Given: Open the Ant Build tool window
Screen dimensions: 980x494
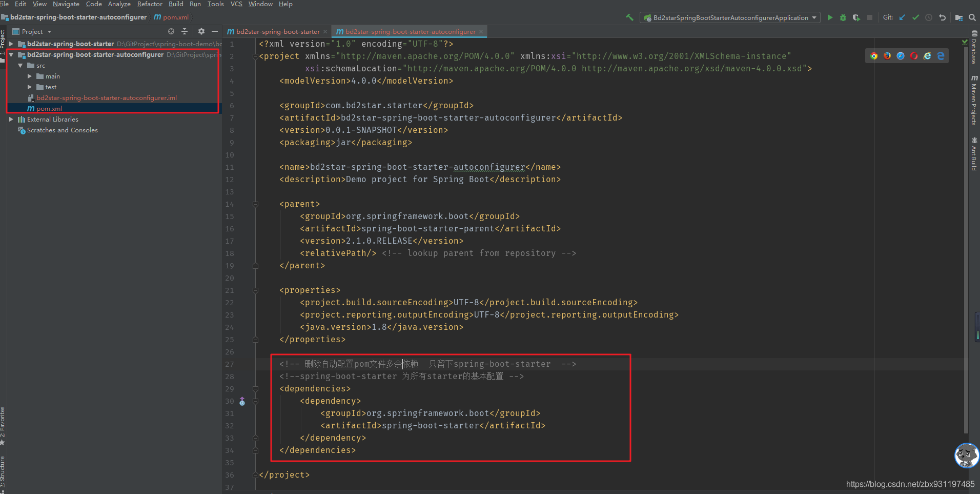Looking at the screenshot, I should (x=974, y=154).
